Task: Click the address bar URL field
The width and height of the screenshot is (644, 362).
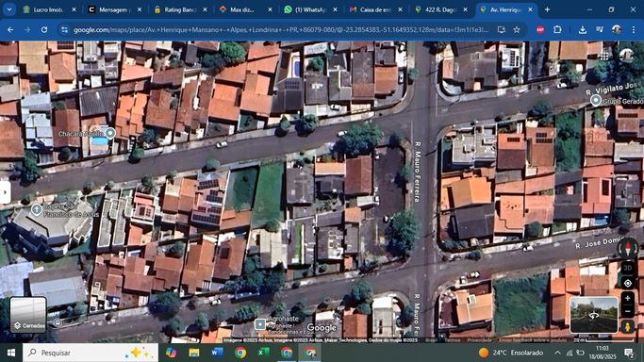Action: coord(281,29)
